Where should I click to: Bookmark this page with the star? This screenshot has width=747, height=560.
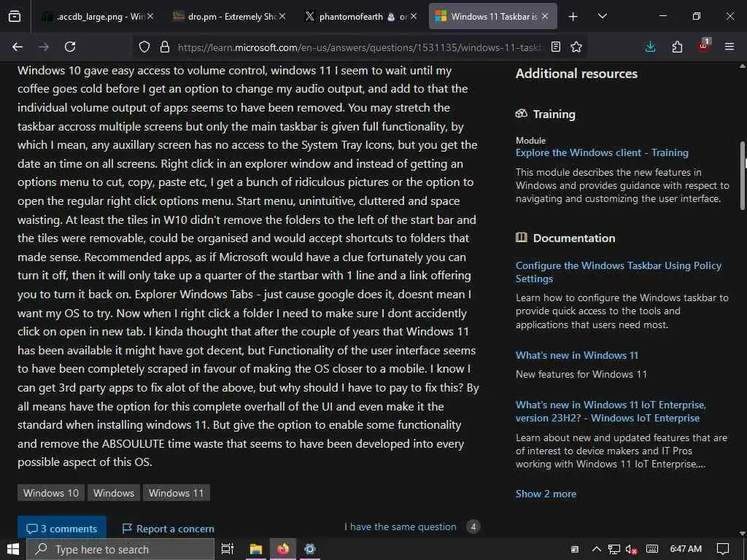pos(576,47)
